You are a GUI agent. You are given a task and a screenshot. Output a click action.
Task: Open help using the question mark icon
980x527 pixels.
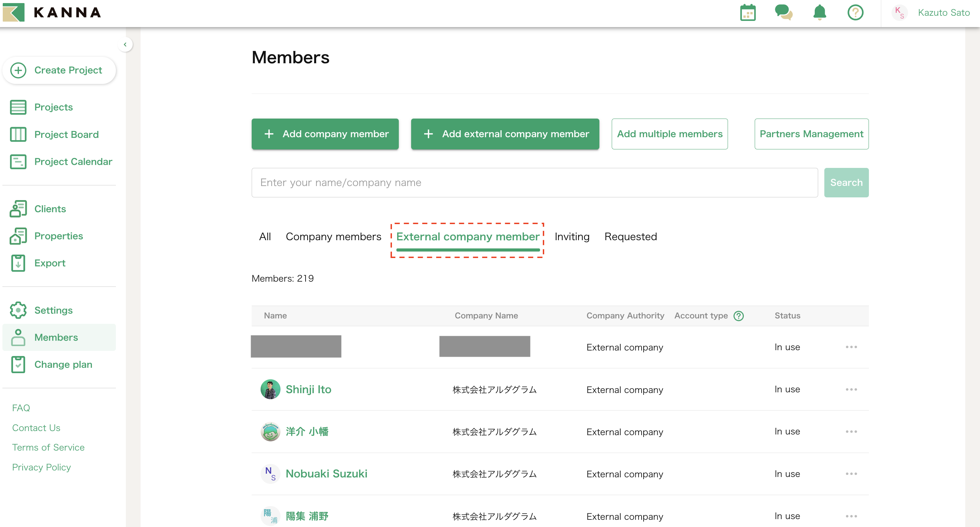(x=856, y=13)
